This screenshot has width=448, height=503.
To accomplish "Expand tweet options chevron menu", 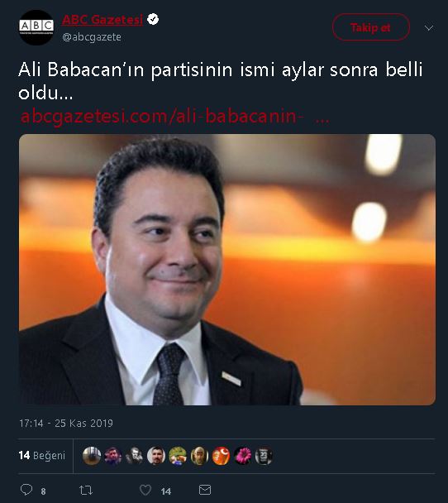I will tap(429, 28).
